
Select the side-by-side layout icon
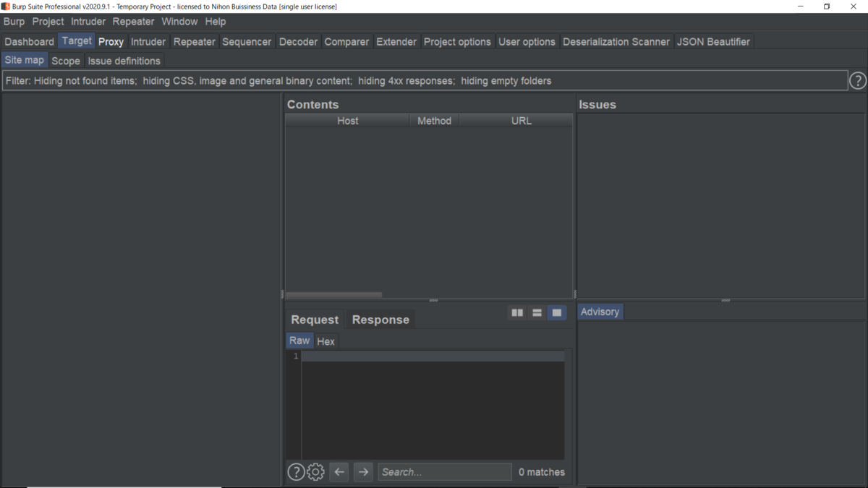pos(517,312)
